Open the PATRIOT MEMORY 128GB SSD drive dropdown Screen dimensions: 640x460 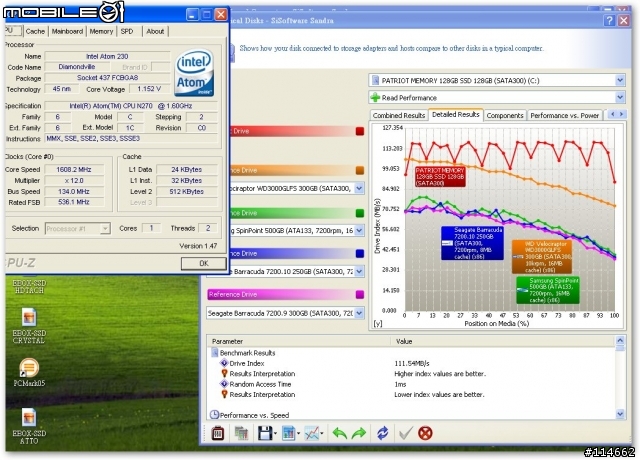click(620, 80)
